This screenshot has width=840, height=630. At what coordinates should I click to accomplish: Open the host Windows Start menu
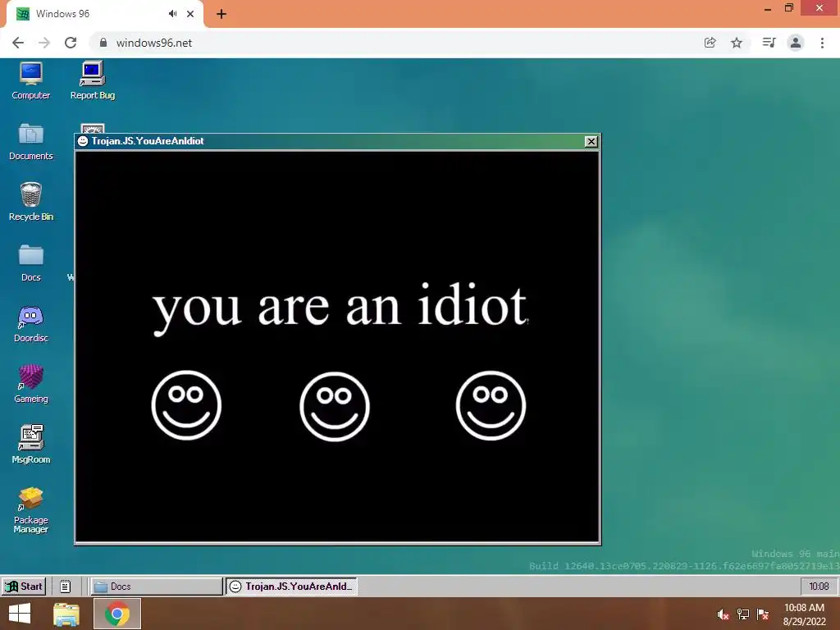click(20, 614)
